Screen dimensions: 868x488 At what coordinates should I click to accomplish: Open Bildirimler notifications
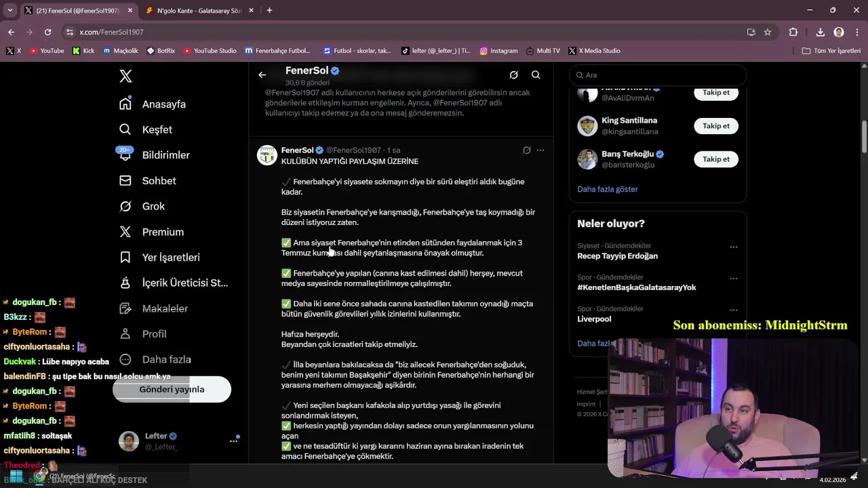[x=154, y=155]
